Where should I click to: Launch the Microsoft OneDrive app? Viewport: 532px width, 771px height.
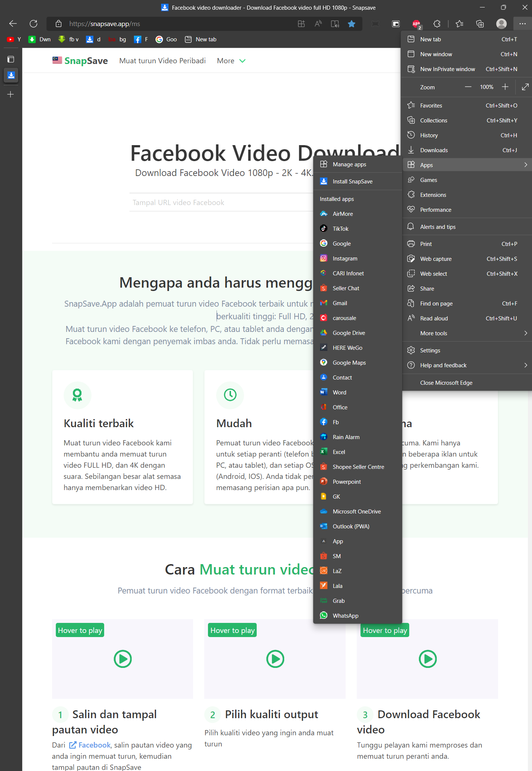358,512
